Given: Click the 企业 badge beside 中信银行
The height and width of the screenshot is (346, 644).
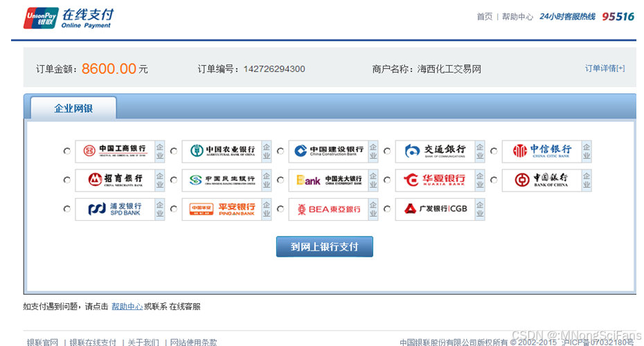Looking at the screenshot, I should 587,151.
